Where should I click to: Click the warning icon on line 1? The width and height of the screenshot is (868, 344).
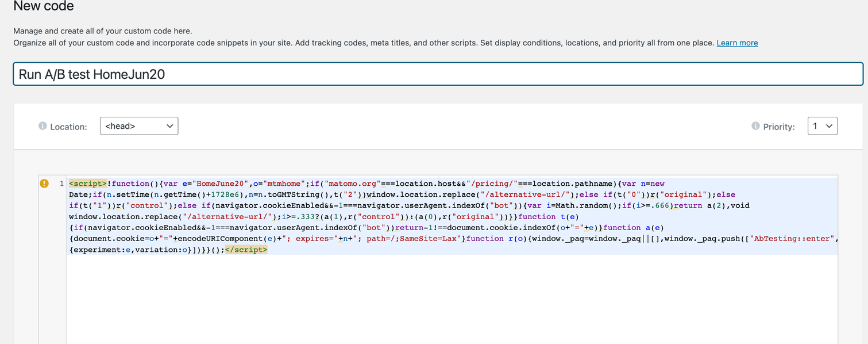(44, 184)
